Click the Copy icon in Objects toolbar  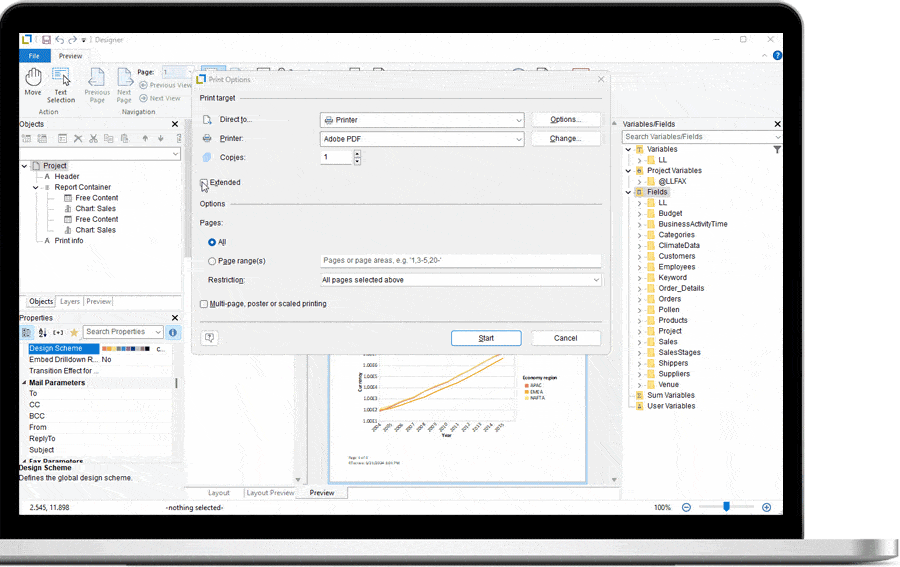(x=108, y=138)
